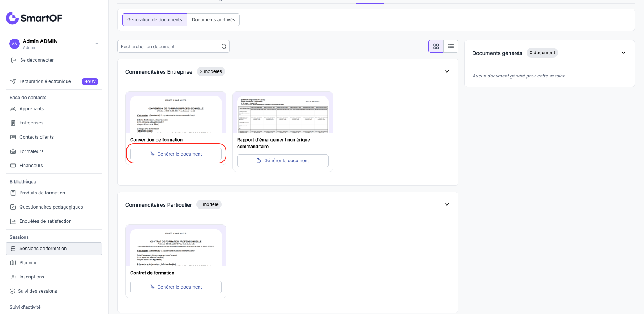Collapse the Commanditaires Entreprise section
This screenshot has width=644, height=314.
(x=447, y=71)
